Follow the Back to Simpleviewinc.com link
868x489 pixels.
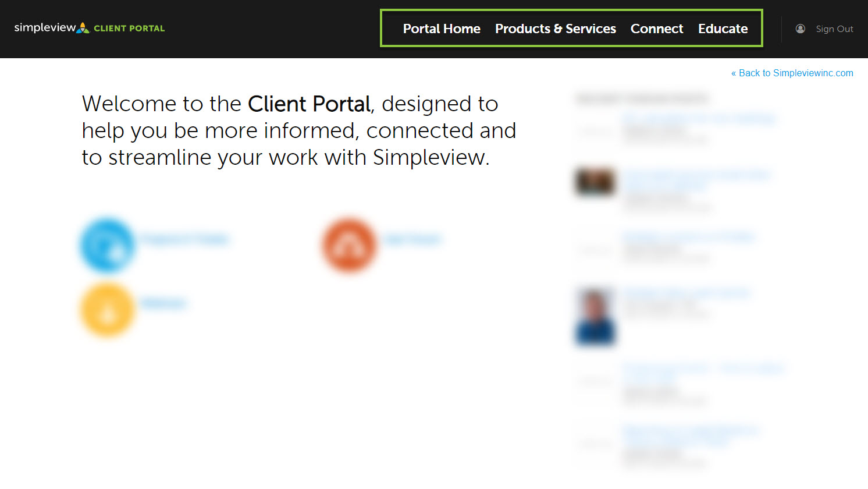tap(792, 73)
